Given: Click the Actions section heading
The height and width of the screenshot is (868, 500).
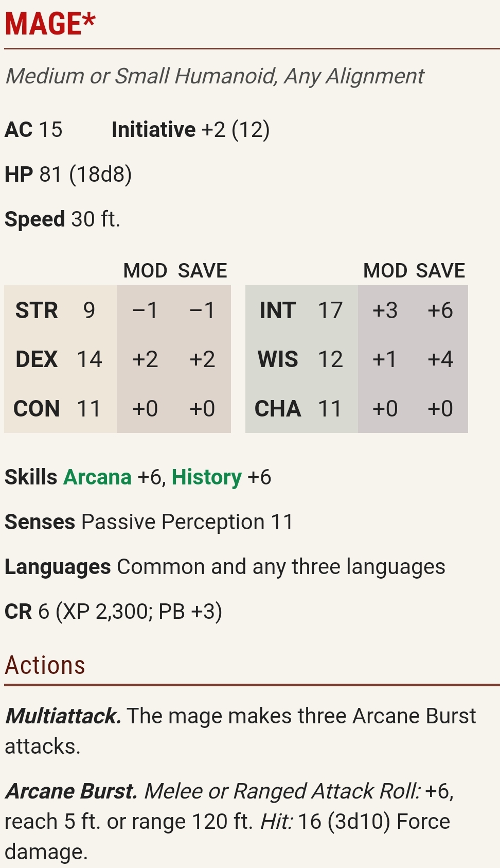Looking at the screenshot, I should pos(45,665).
